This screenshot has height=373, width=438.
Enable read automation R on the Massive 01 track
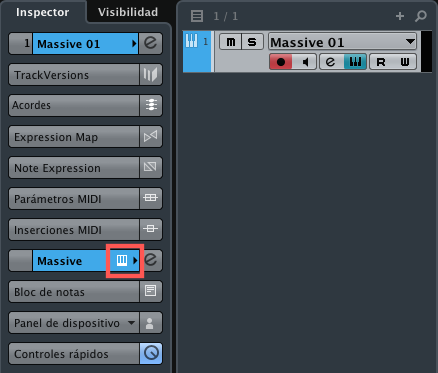[381, 62]
